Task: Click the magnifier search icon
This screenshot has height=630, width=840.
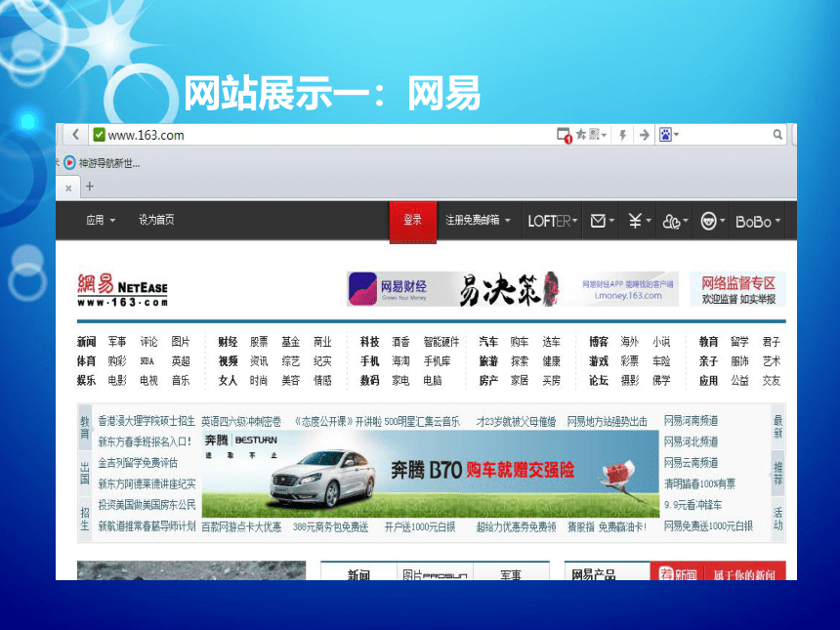Action: click(x=777, y=135)
